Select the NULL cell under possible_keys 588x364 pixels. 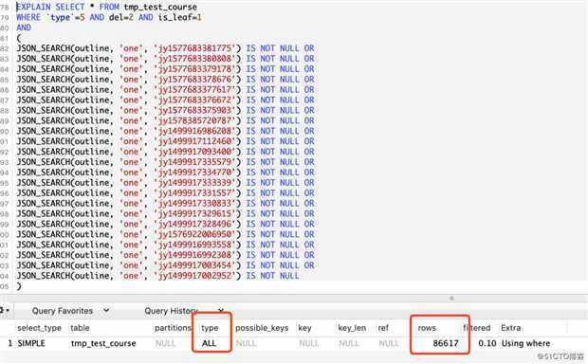246,343
